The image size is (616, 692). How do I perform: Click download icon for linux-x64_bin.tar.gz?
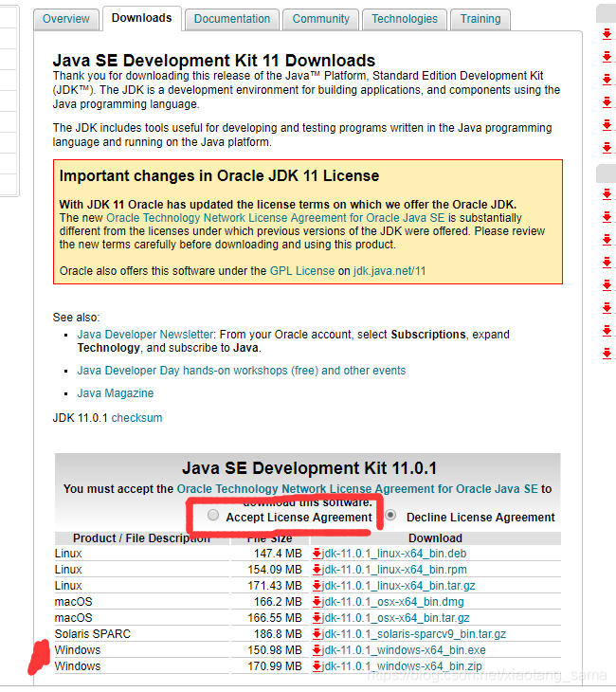coord(317,586)
